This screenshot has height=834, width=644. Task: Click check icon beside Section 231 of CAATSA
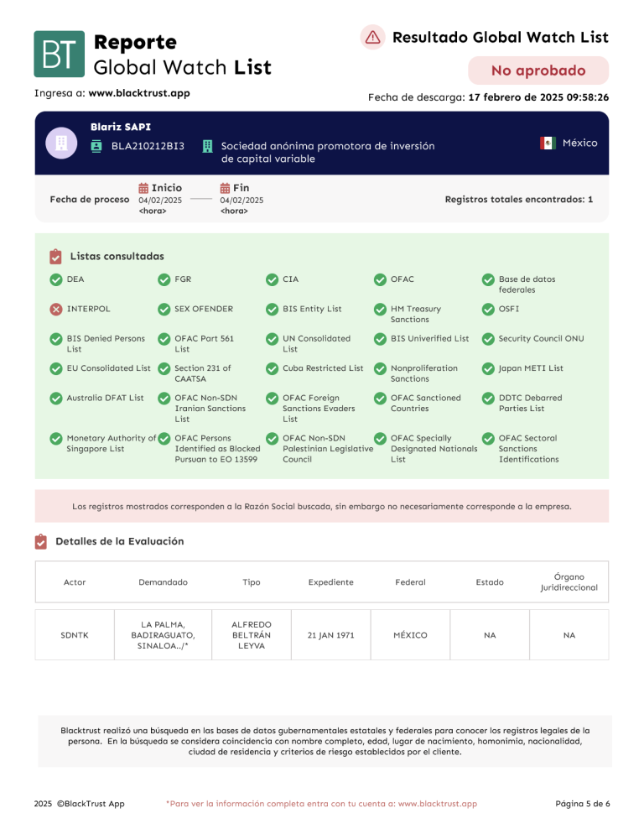pos(164,369)
